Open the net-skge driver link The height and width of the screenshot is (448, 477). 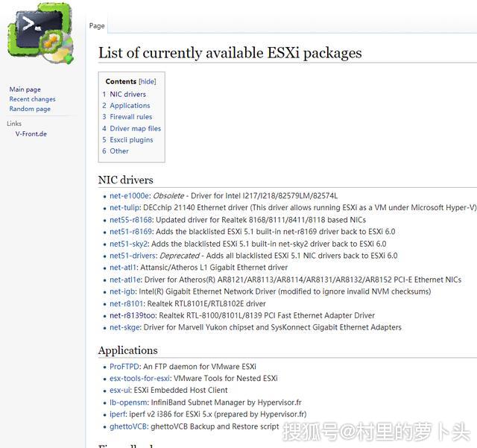(124, 328)
